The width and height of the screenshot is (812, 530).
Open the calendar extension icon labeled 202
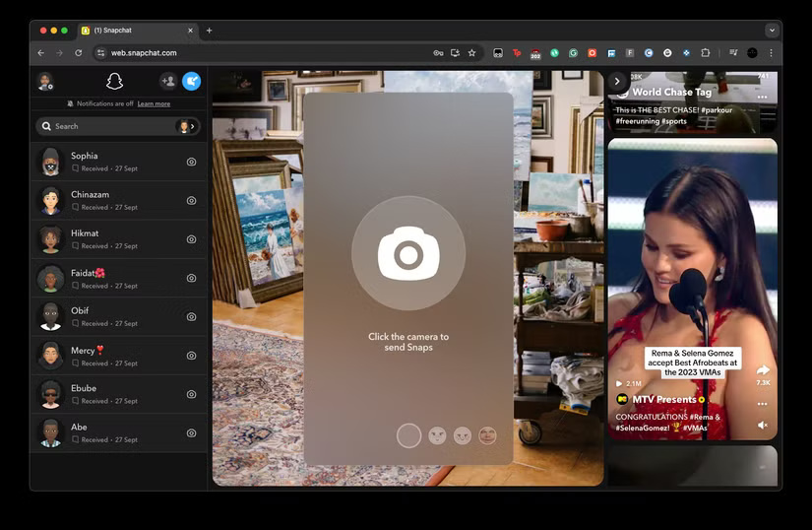click(535, 53)
